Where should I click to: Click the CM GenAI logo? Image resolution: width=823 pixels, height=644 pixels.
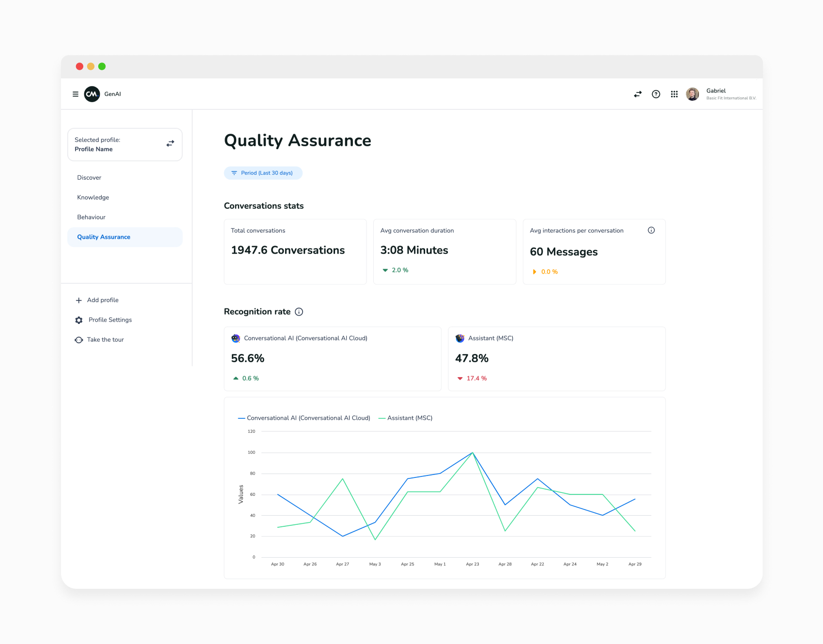(91, 94)
